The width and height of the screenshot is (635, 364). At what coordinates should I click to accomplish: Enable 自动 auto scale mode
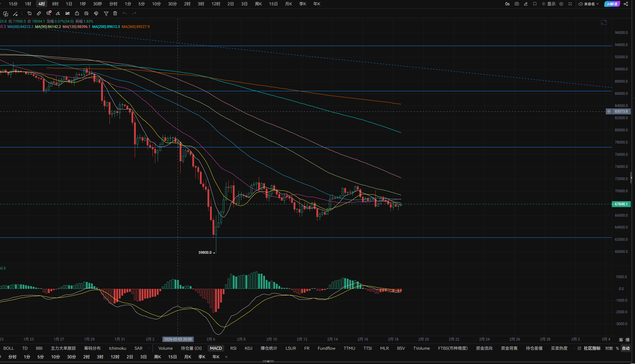pyautogui.click(x=626, y=348)
